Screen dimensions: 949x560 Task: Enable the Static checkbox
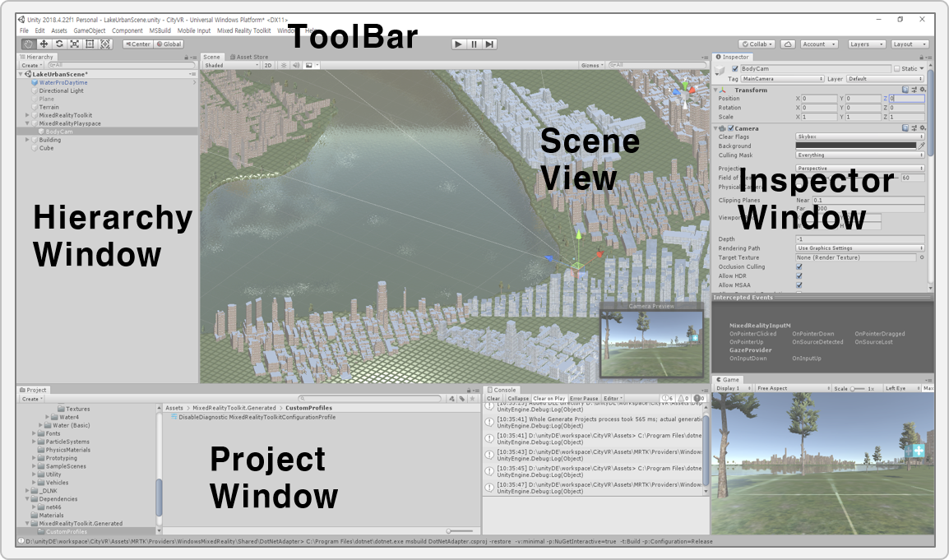(897, 69)
